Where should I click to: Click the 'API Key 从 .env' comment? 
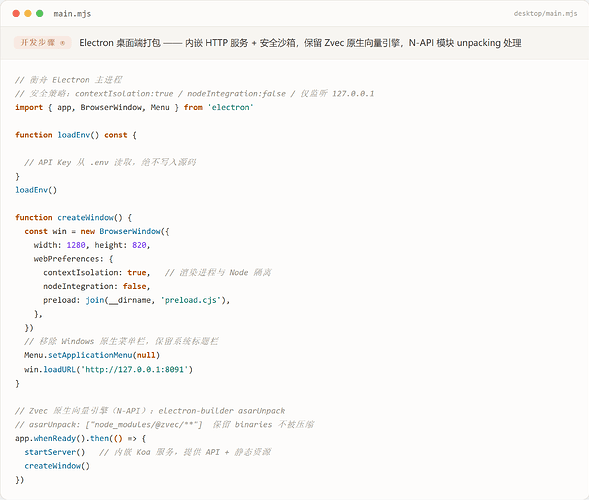[110, 162]
